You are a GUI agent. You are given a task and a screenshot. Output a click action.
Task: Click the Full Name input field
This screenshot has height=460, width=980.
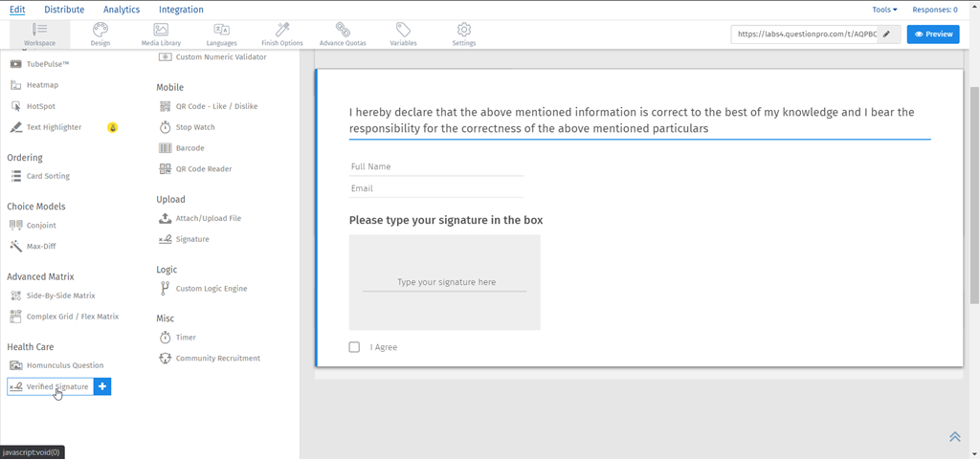pos(436,167)
